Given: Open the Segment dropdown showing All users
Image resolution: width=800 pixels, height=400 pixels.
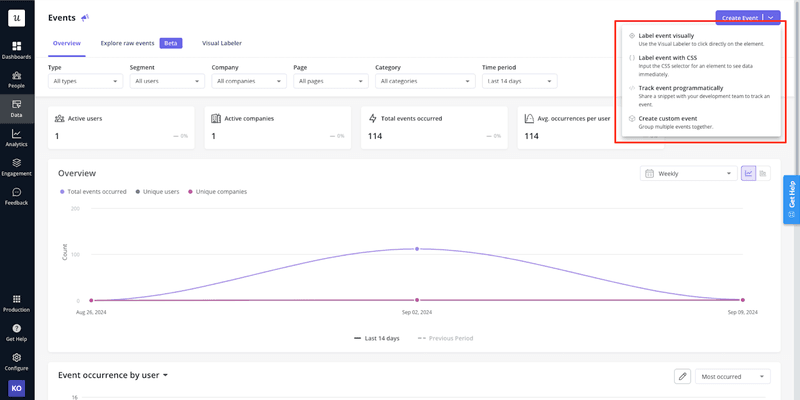Looking at the screenshot, I should [166, 80].
